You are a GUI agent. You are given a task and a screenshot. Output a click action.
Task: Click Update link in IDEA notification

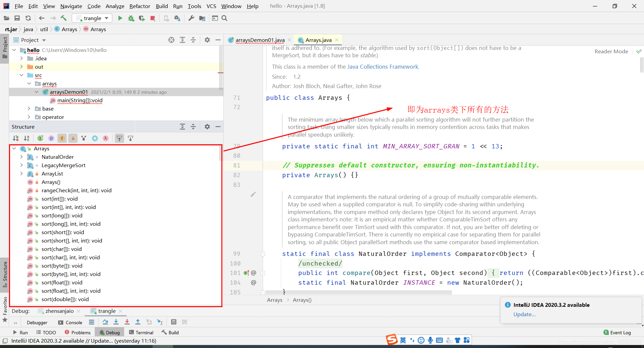(x=524, y=314)
